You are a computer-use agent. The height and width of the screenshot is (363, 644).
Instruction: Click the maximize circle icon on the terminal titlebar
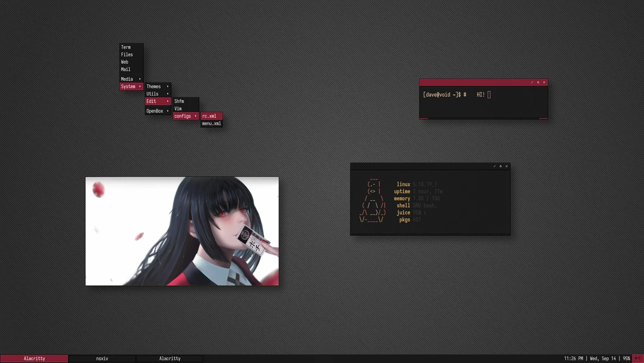pos(538,82)
